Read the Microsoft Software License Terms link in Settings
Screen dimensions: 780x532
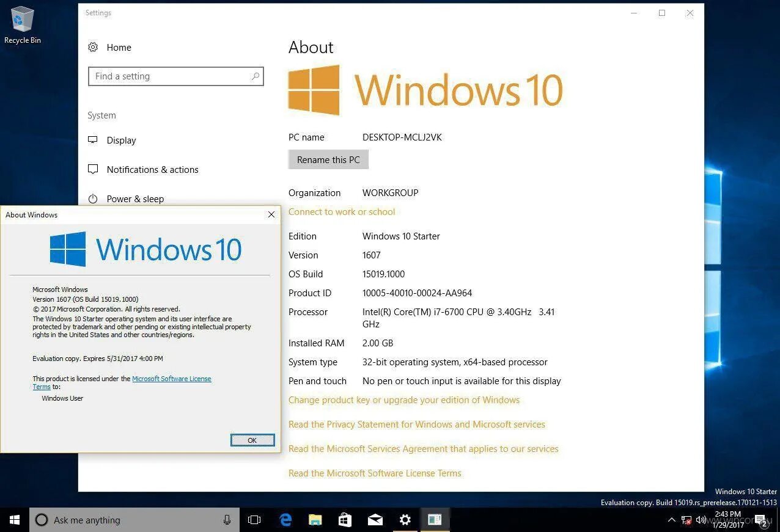375,473
